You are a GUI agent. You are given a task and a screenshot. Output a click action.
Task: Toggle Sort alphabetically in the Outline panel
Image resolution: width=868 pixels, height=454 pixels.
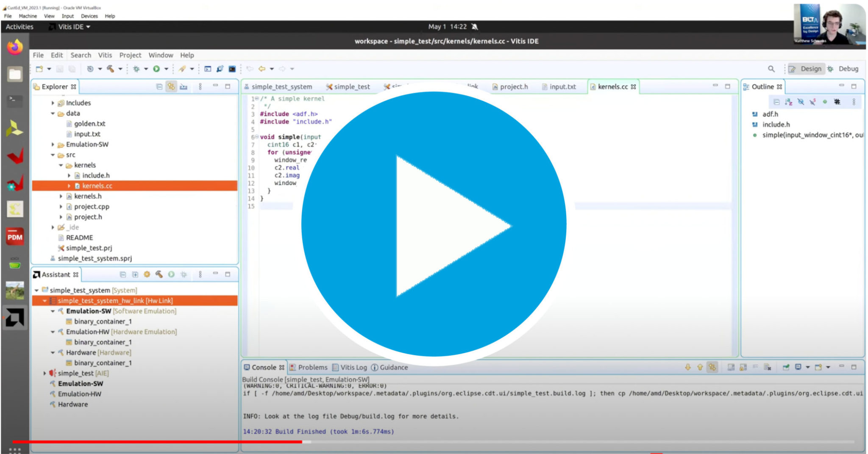click(788, 102)
